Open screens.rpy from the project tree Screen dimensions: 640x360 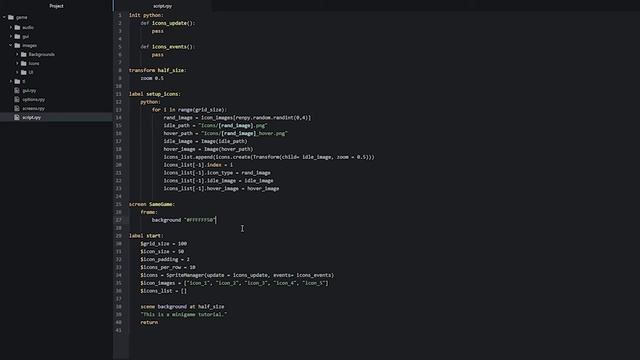pos(34,108)
